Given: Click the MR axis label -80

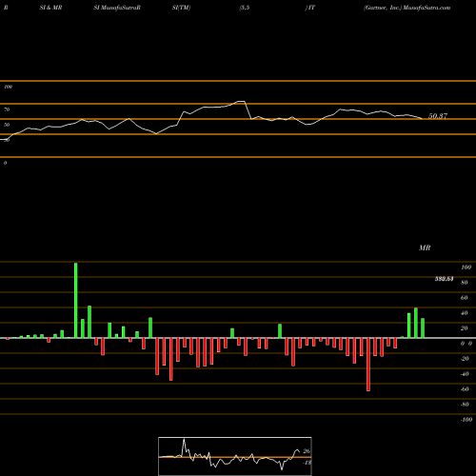Looking at the screenshot, I should [x=465, y=405].
